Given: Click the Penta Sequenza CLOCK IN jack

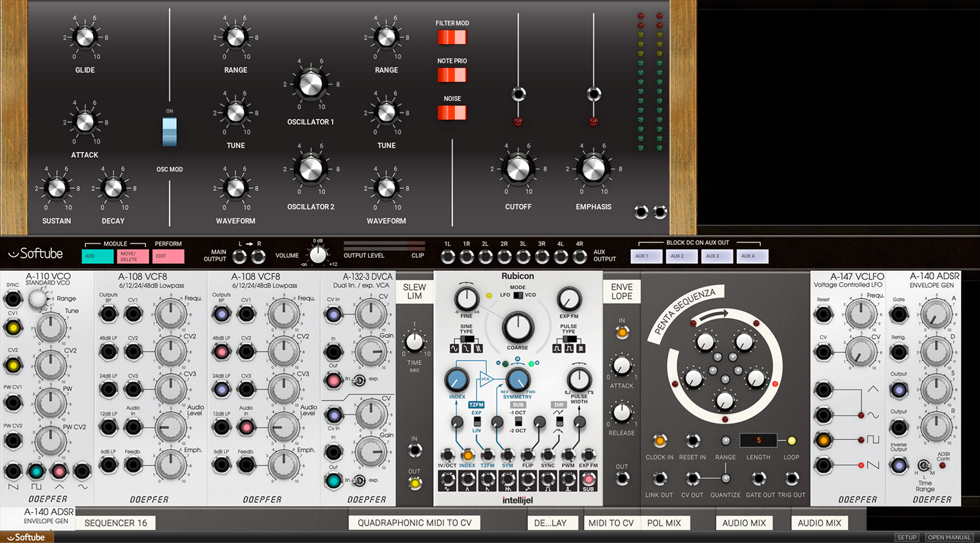Looking at the screenshot, I should [x=660, y=441].
